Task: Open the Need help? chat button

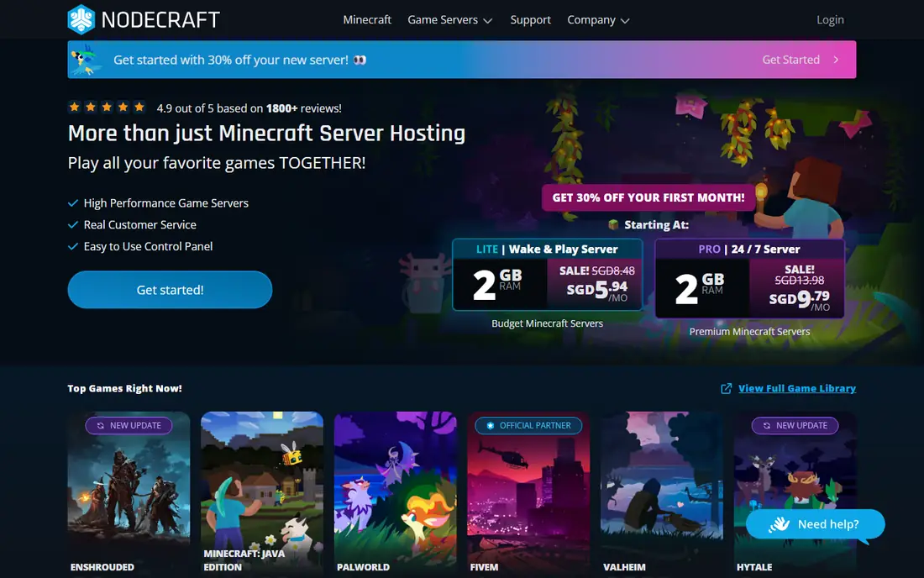Action: click(x=815, y=523)
